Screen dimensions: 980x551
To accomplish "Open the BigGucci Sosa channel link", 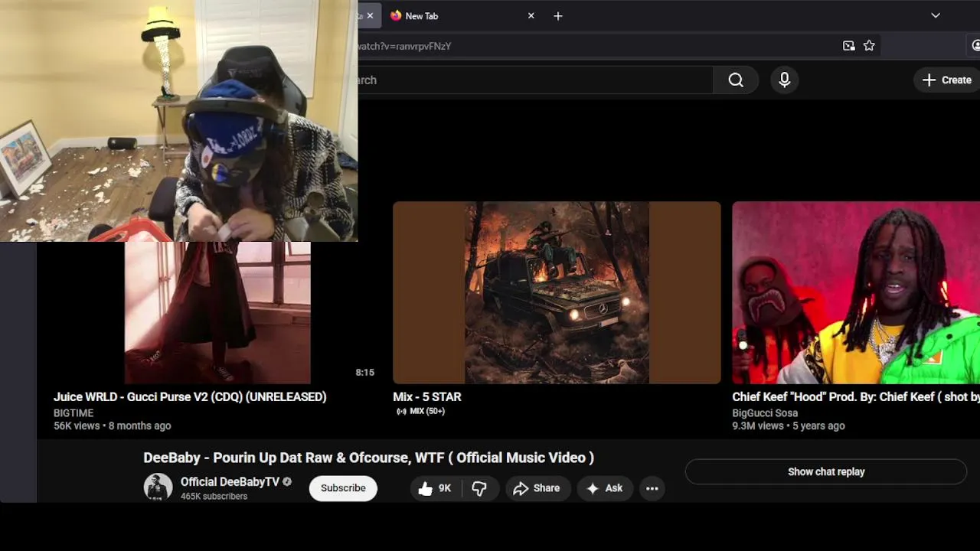I will pyautogui.click(x=765, y=412).
